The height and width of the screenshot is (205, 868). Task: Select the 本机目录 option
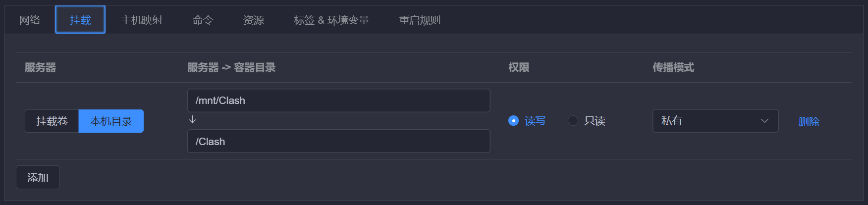[x=111, y=121]
